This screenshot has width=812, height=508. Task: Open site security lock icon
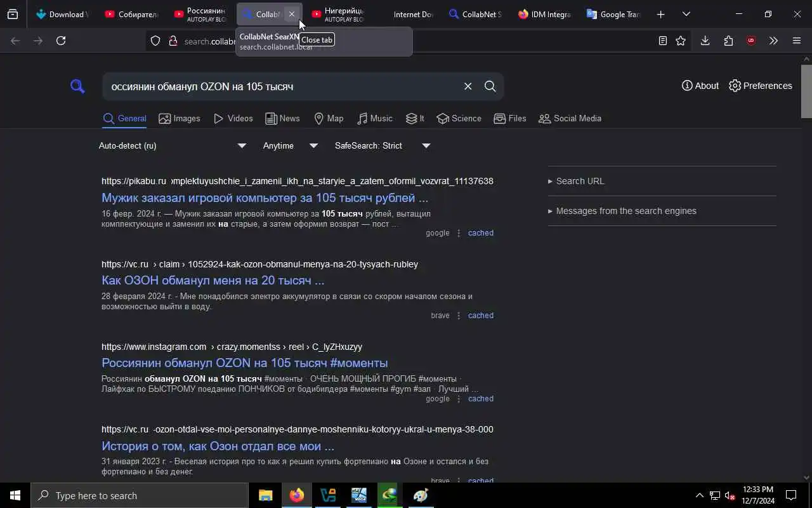tap(173, 41)
